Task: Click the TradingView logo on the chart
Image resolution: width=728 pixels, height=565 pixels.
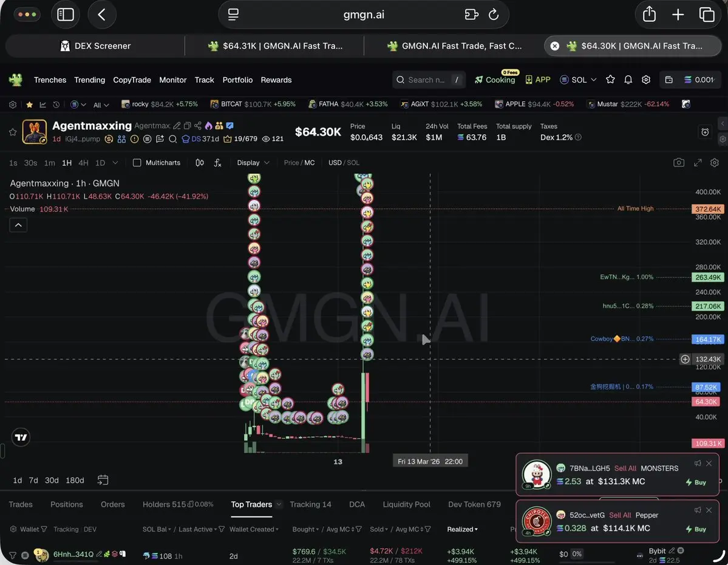Action: coord(21,437)
